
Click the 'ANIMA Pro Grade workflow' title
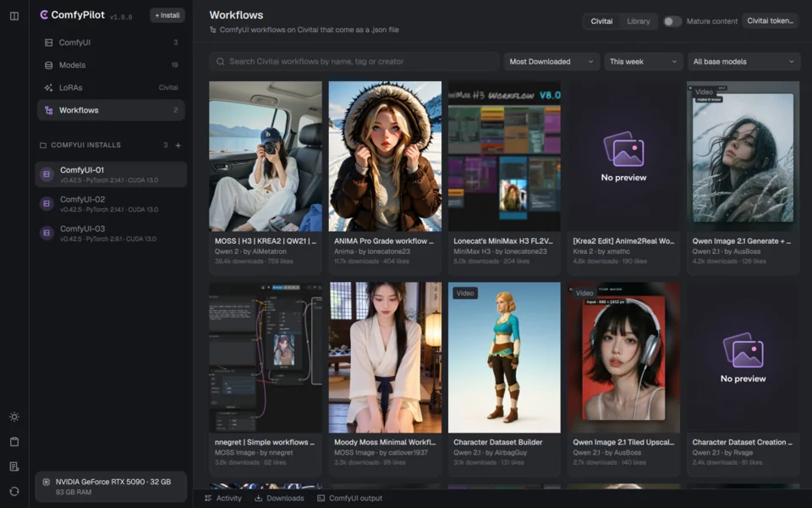[384, 241]
